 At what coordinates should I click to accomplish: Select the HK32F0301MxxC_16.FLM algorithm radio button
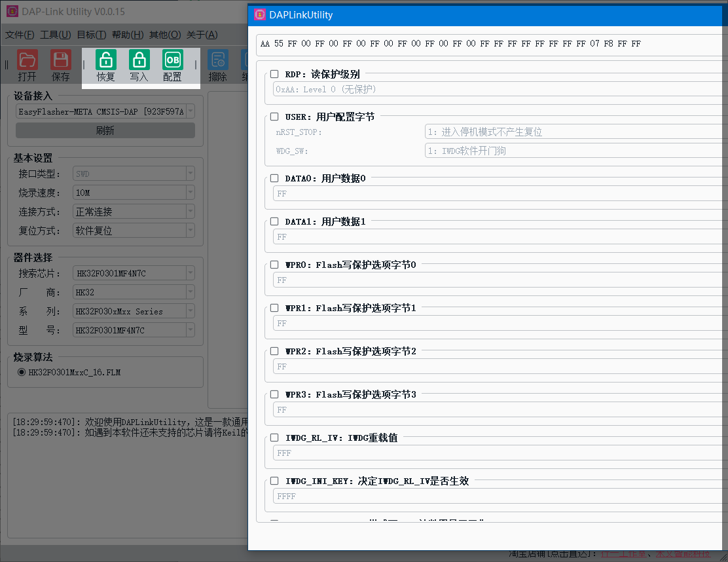[22, 372]
